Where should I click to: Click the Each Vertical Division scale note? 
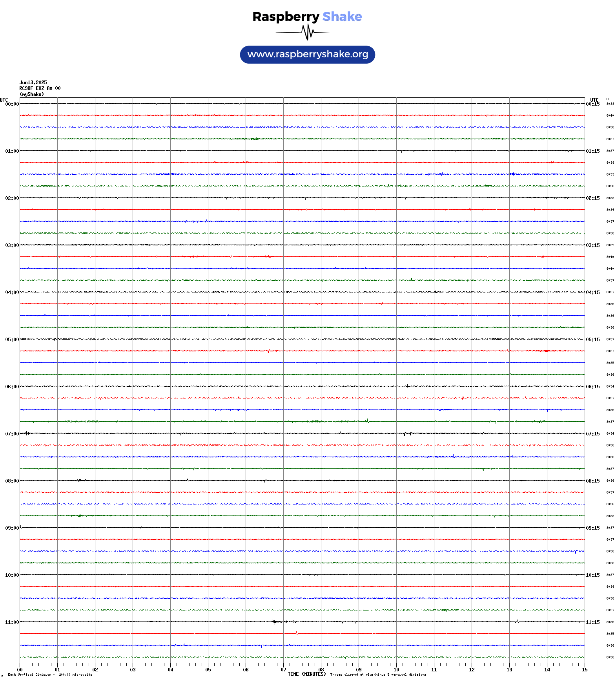coord(50,675)
